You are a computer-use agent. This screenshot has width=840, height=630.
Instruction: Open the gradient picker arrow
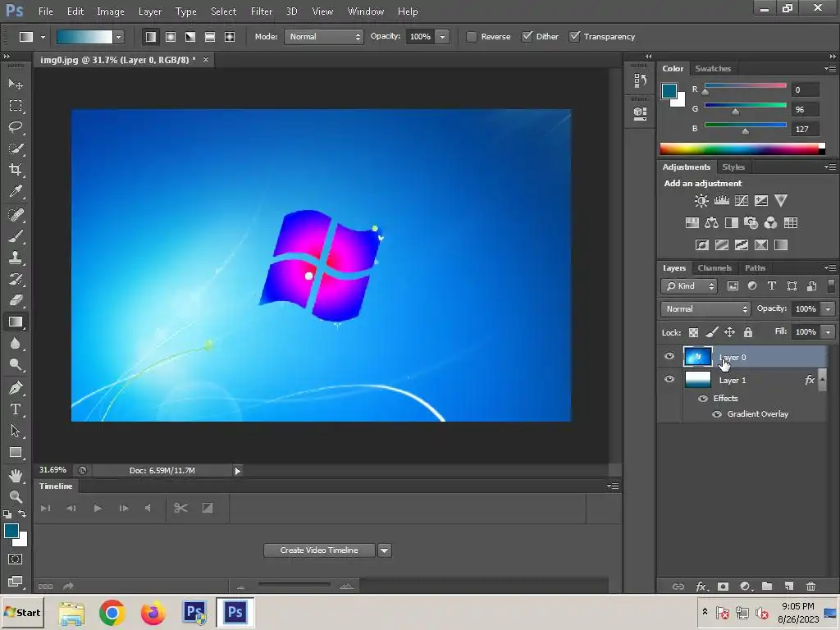(x=119, y=37)
